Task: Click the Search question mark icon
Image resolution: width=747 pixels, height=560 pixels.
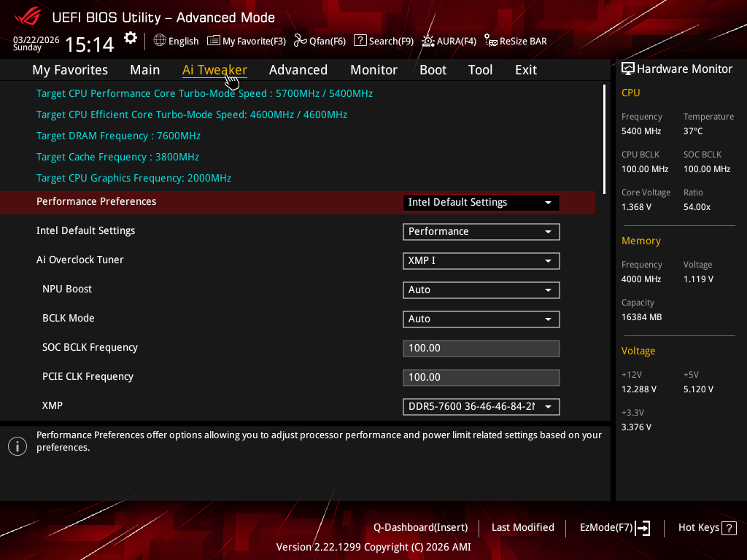Action: pyautogui.click(x=360, y=41)
